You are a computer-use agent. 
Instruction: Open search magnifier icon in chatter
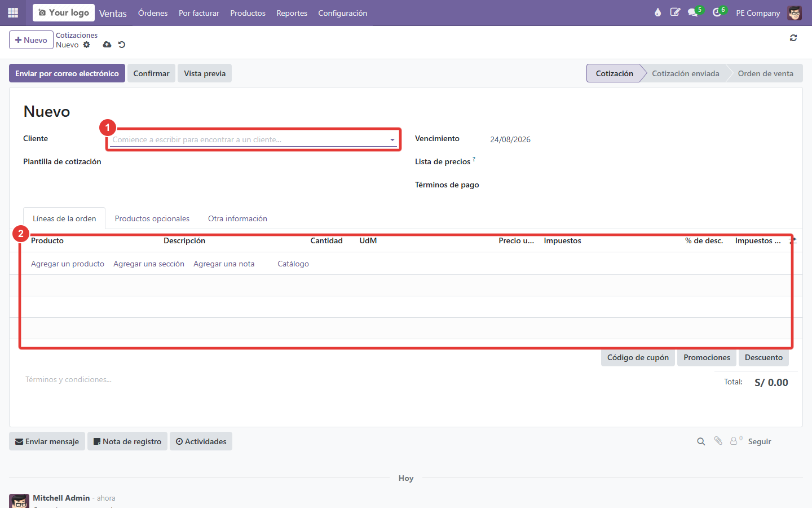701,441
